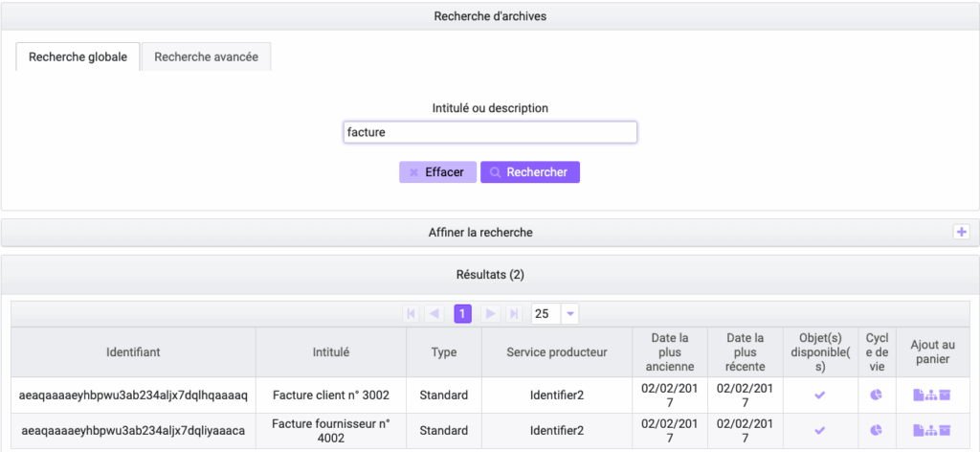Open lifecycle pie icon for Facture client row
Screen dimensions: 980x452
(877, 395)
